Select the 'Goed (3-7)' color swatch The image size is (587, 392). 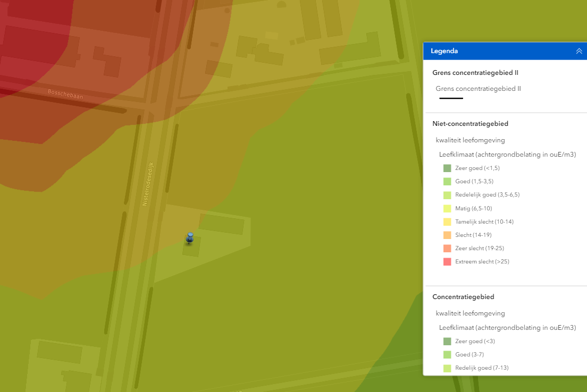447,355
